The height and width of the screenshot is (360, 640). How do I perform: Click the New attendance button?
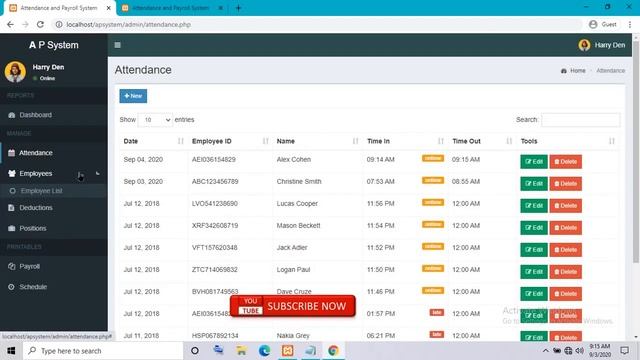coord(133,96)
